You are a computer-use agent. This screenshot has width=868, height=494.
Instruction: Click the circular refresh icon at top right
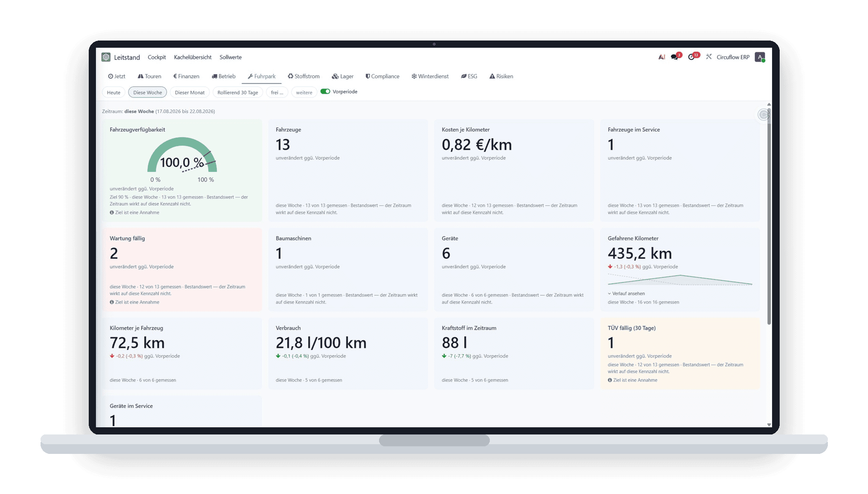pyautogui.click(x=763, y=115)
